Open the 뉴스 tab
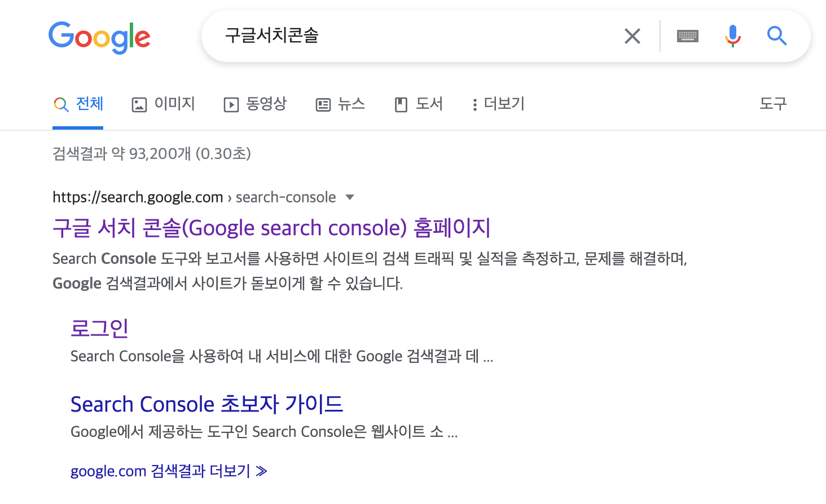Image resolution: width=826 pixels, height=504 pixels. pos(340,104)
